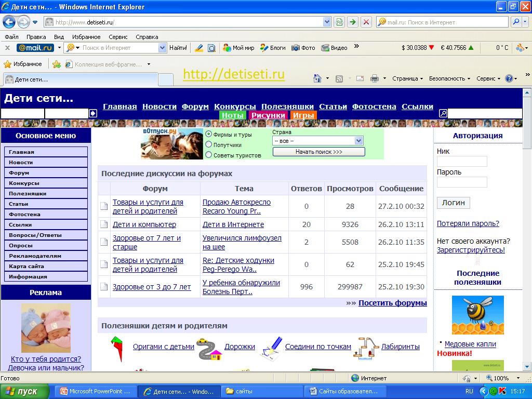Open the сайты folder from the taskbar
Screen dimensions: 532x399
click(x=261, y=392)
